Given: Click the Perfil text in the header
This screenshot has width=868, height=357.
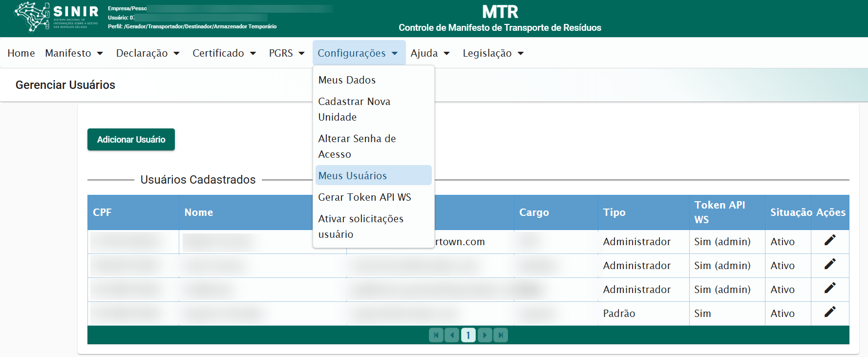Looking at the screenshot, I should [x=192, y=26].
